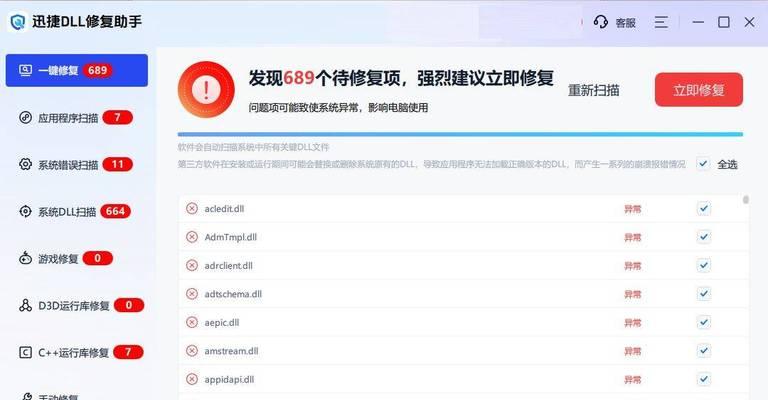Click 异常 status in appidapi.dll row
The width and height of the screenshot is (768, 400).
(632, 379)
